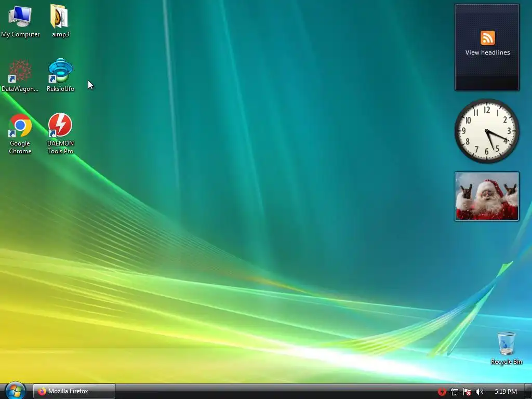This screenshot has width=532, height=399.
Task: Click the View headlines link
Action: pos(487,52)
